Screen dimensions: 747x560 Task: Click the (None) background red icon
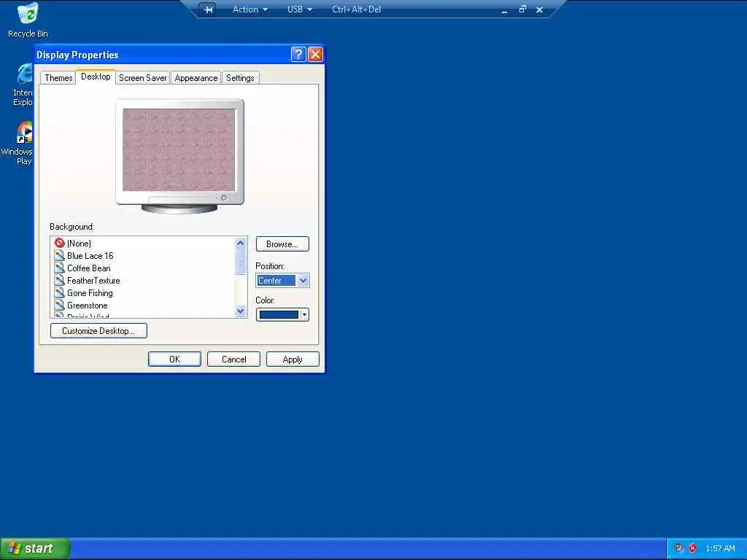59,243
